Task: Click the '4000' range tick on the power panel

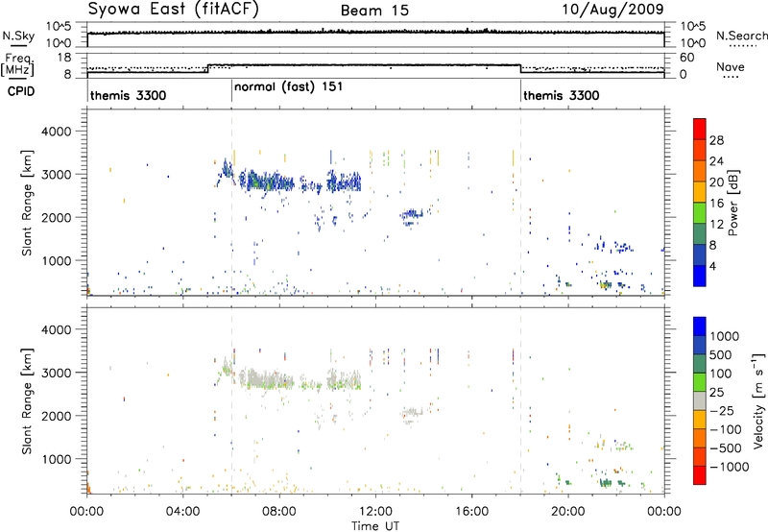Action: tap(57, 132)
